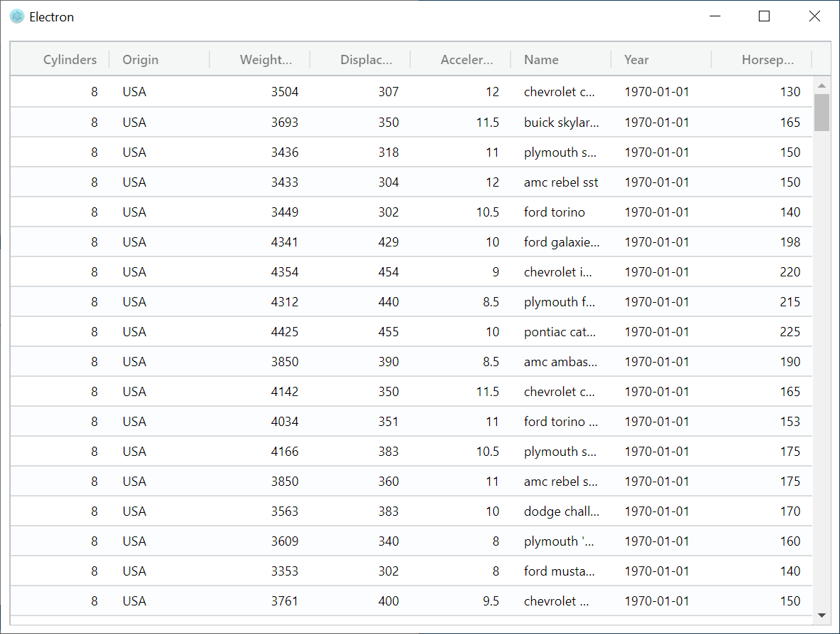
Task: Click displacement value 429
Action: tap(389, 242)
